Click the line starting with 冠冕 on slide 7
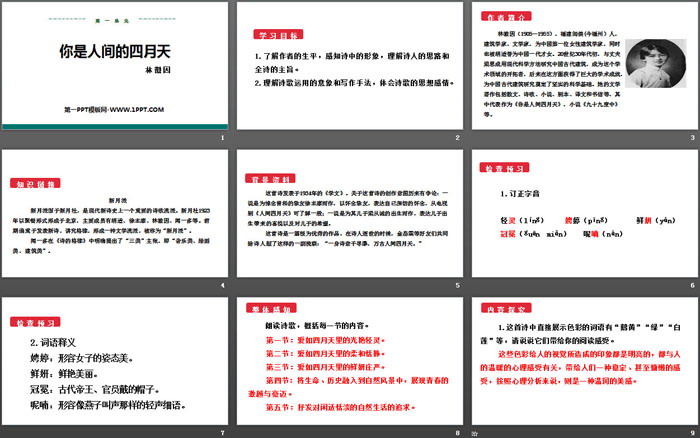This screenshot has width=700, height=438. tap(95, 389)
